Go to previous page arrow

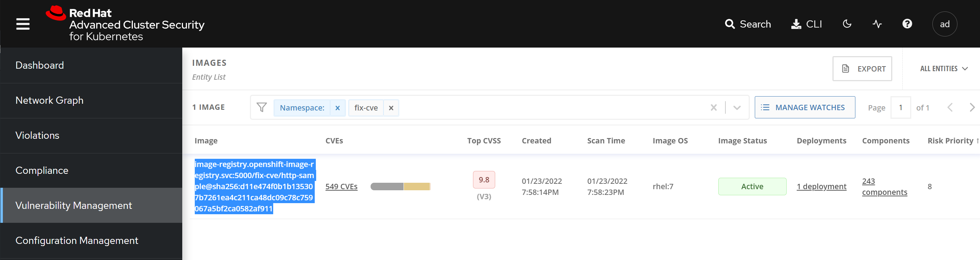[x=950, y=108]
